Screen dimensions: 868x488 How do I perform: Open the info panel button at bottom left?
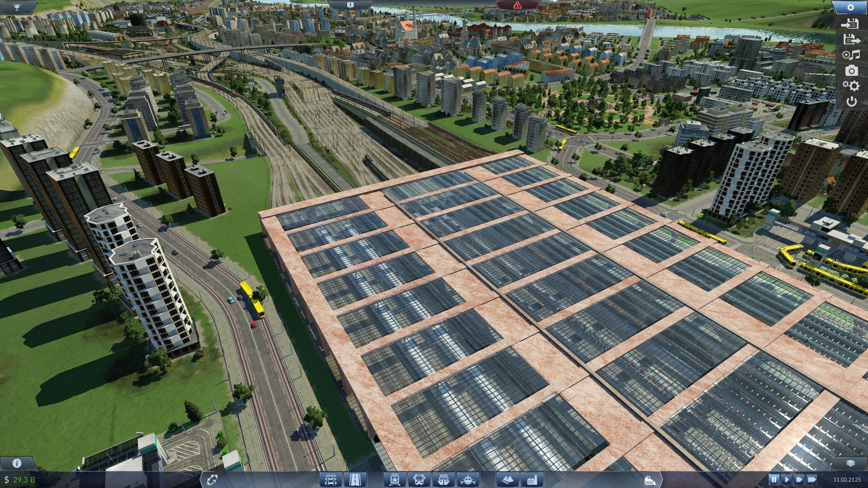point(17,463)
